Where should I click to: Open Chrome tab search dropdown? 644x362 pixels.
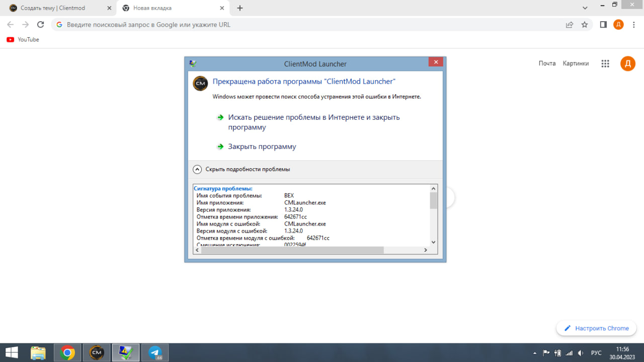tap(585, 8)
